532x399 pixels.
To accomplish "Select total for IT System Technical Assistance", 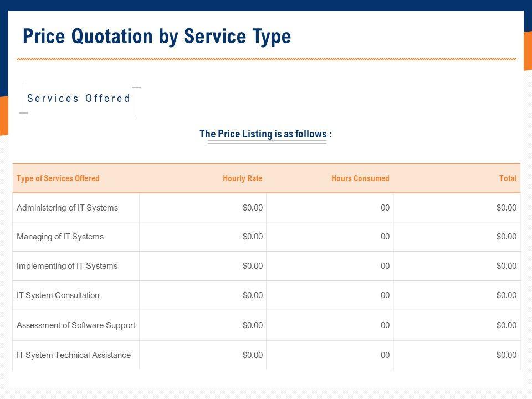I will tap(507, 355).
